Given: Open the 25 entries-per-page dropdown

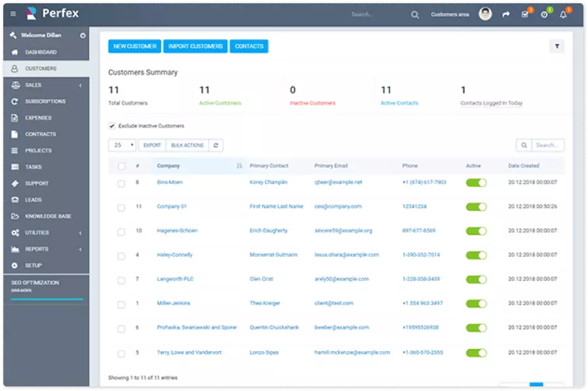Looking at the screenshot, I should click(122, 145).
